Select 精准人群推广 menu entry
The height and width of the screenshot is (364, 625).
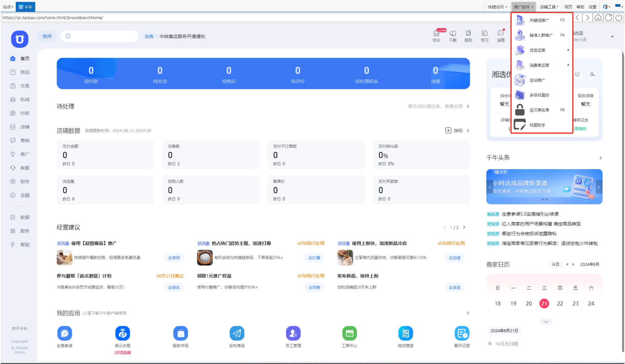[542, 35]
